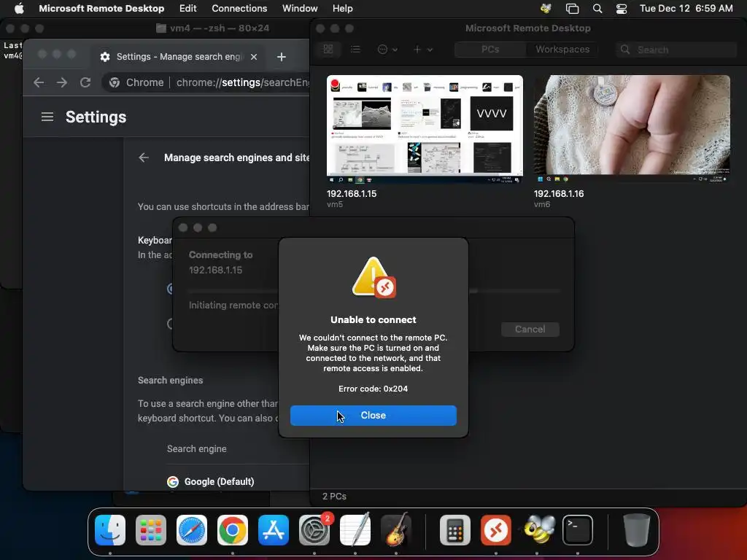Open the Connections menu
This screenshot has width=747, height=560.
click(x=239, y=8)
